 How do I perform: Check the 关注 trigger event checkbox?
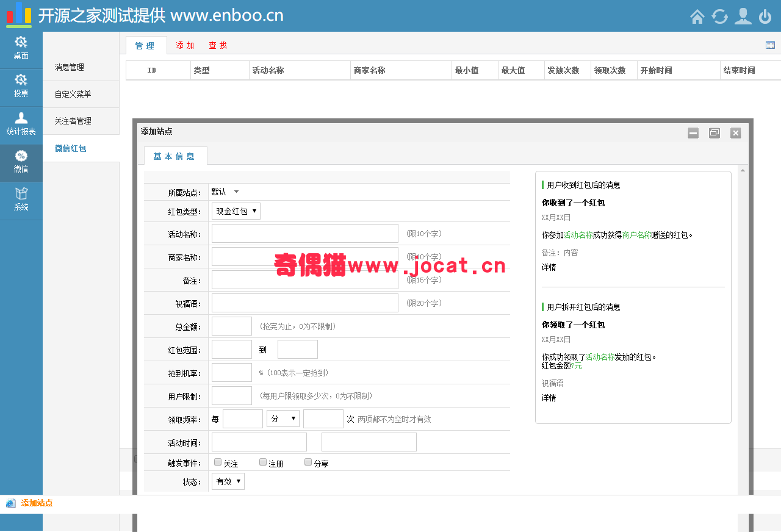pyautogui.click(x=218, y=462)
